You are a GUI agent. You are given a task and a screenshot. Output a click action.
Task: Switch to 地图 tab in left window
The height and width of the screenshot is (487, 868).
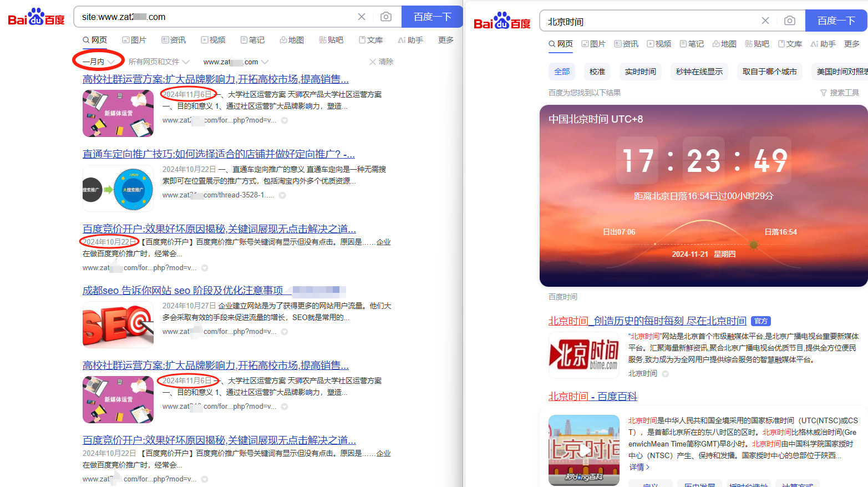(x=292, y=40)
